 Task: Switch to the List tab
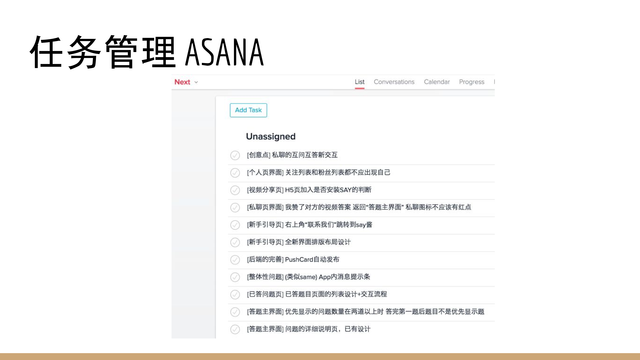coord(360,82)
